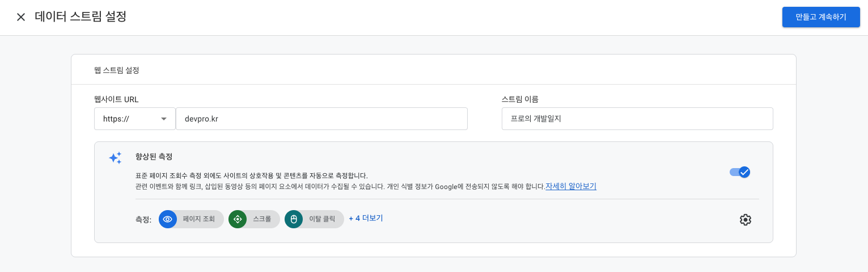Click the green scroll measurement icon
Viewport: 868px width, 272px height.
[x=238, y=219]
